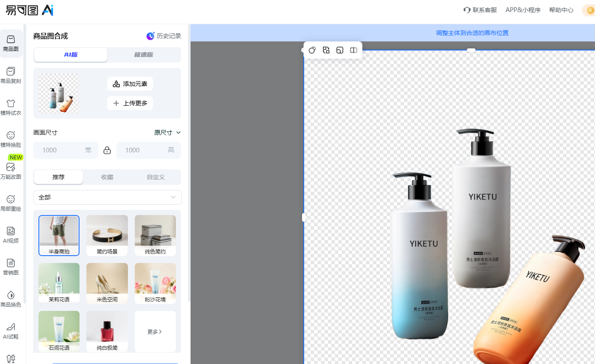The image size is (595, 364).
Task: Select the 米色空间 scene template
Action: (107, 283)
